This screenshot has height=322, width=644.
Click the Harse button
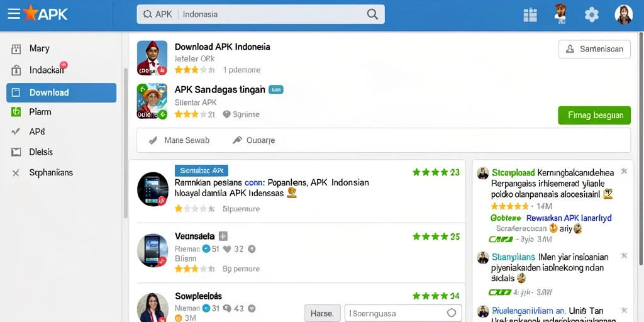(x=323, y=313)
